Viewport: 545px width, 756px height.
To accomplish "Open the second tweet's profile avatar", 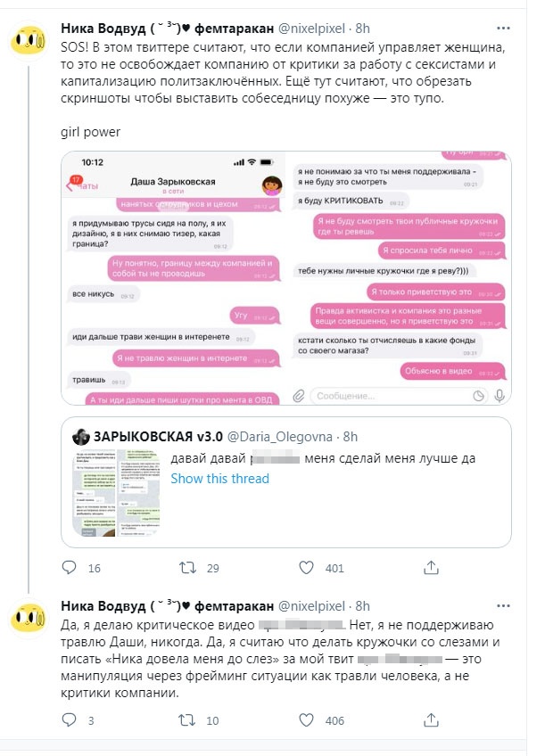I will pos(28,618).
